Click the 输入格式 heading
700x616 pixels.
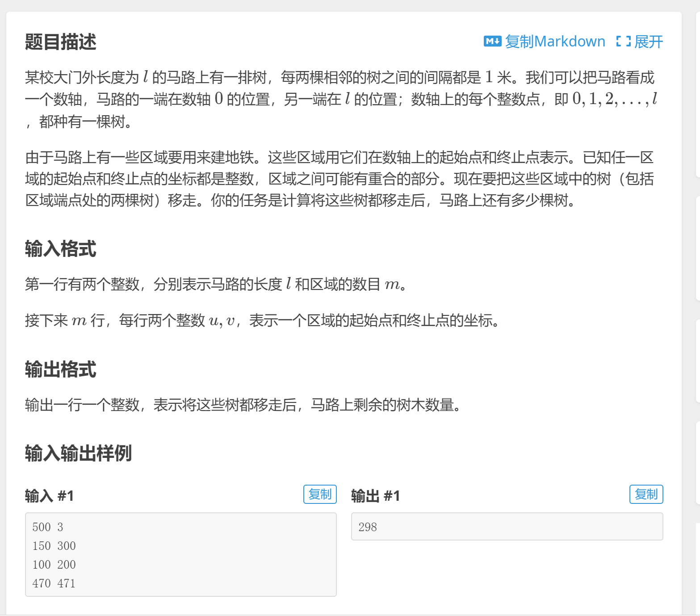(61, 249)
